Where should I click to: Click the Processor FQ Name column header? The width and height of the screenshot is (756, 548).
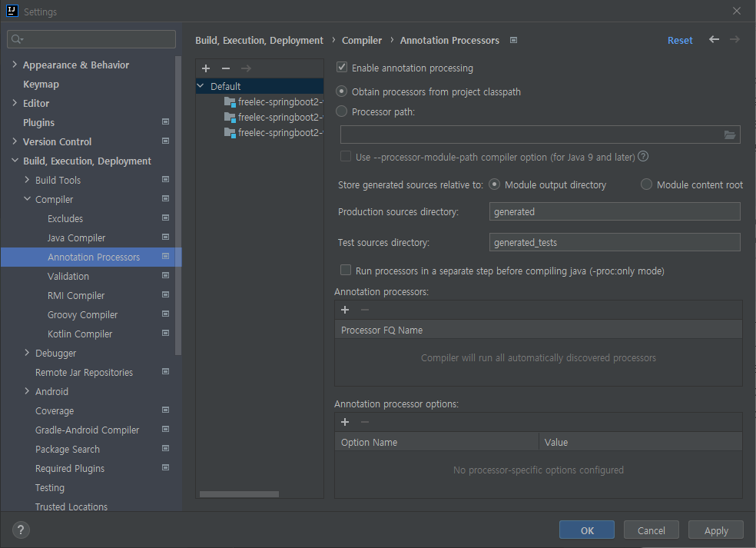pyautogui.click(x=538, y=330)
